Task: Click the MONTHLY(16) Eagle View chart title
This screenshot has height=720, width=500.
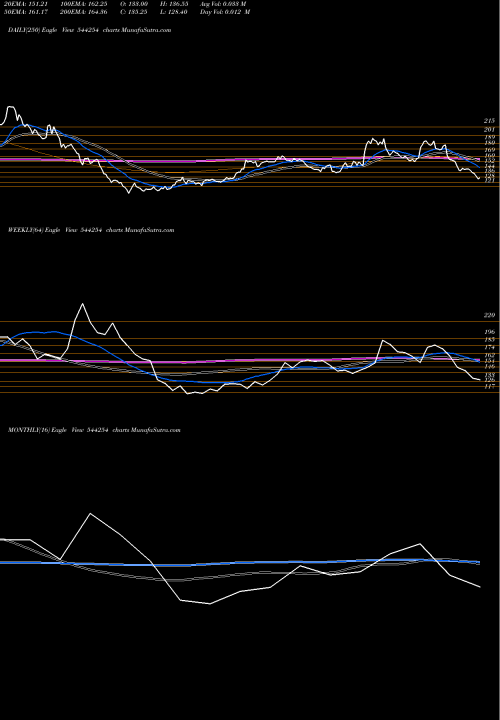Action: (x=94, y=430)
